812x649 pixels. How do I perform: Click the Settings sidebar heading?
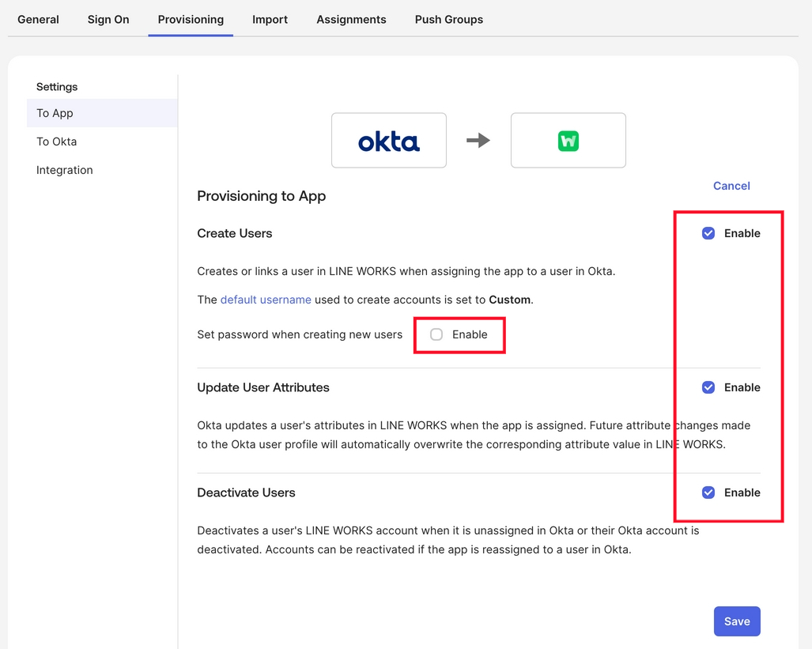tap(57, 87)
